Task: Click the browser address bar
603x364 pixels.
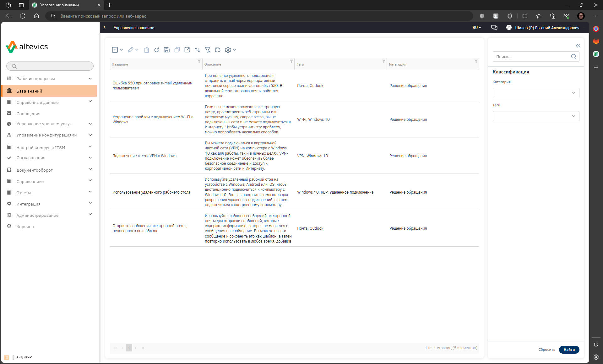Action: click(259, 16)
